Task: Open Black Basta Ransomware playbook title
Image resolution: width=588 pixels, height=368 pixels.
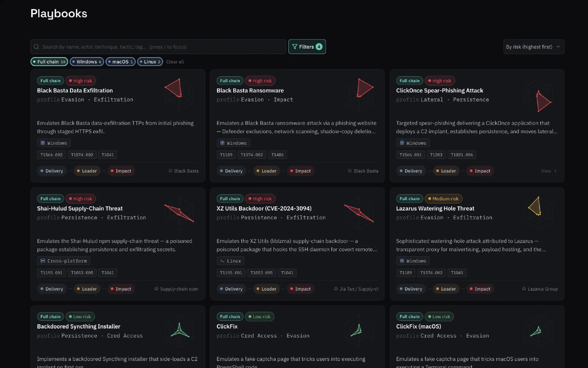Action: click(x=250, y=90)
